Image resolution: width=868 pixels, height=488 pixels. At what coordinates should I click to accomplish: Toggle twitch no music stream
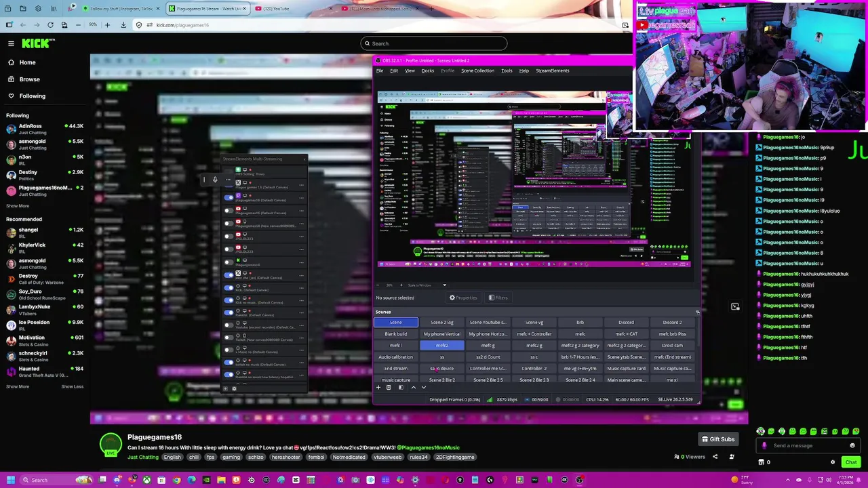229,362
